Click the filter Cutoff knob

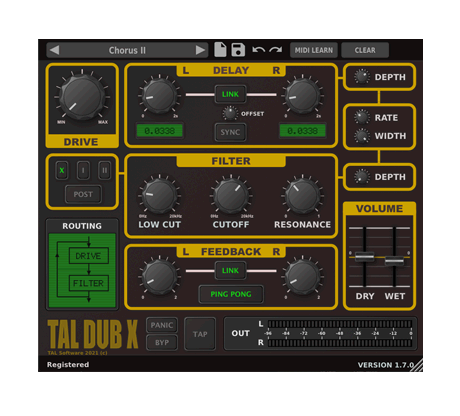tap(231, 196)
